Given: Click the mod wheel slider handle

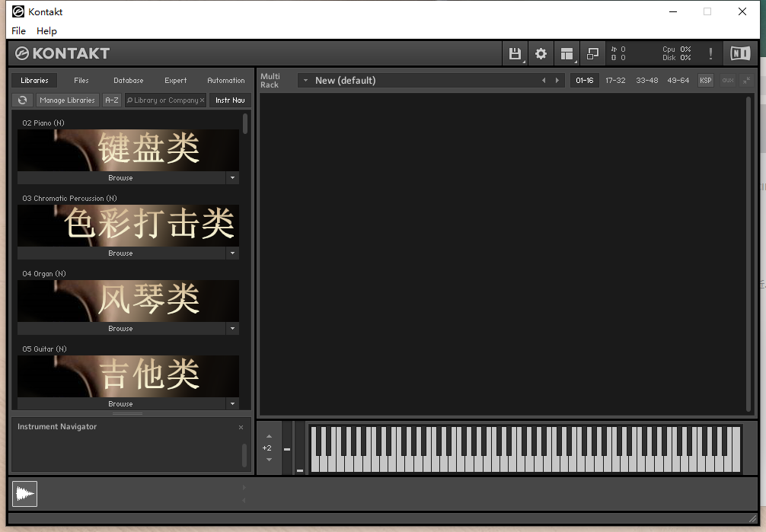Looking at the screenshot, I should (x=300, y=471).
